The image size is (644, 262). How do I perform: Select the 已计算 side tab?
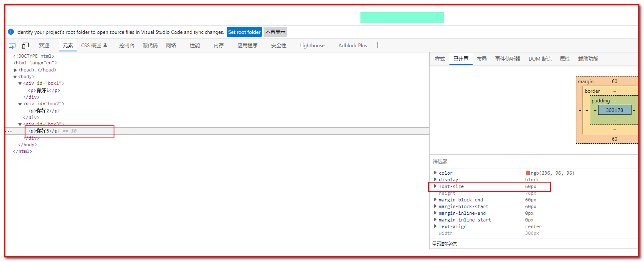[x=461, y=59]
